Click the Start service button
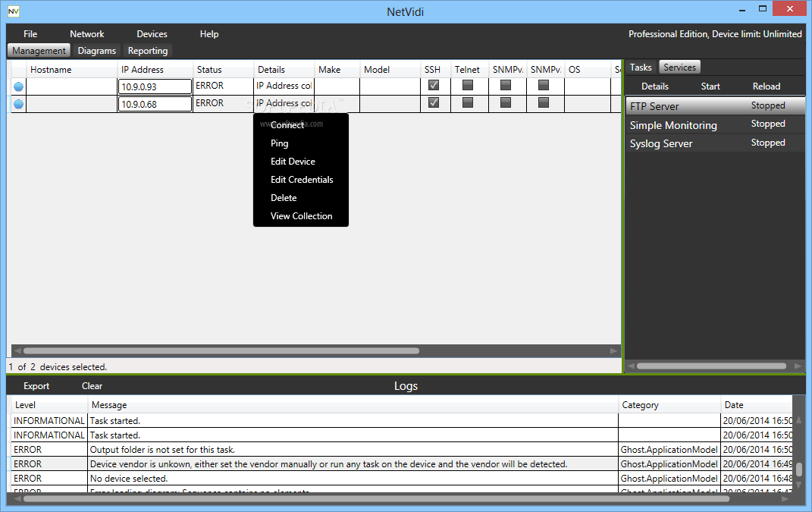The image size is (812, 512). point(710,86)
